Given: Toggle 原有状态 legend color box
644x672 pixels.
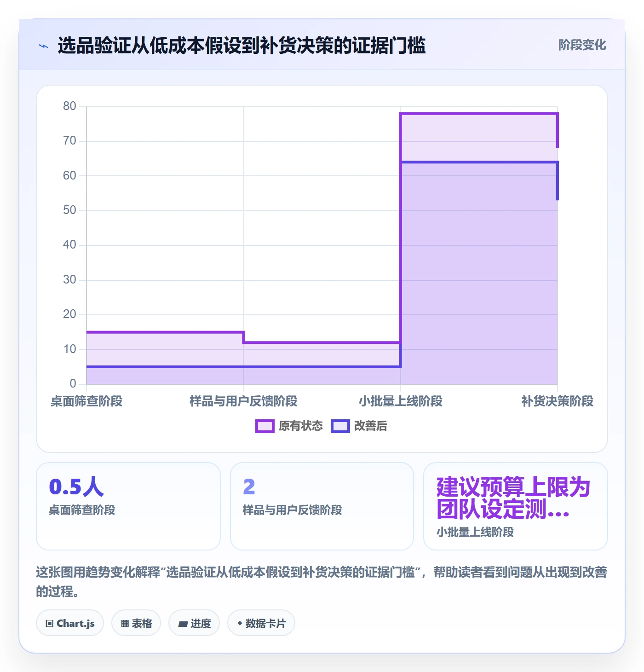Looking at the screenshot, I should [x=265, y=426].
